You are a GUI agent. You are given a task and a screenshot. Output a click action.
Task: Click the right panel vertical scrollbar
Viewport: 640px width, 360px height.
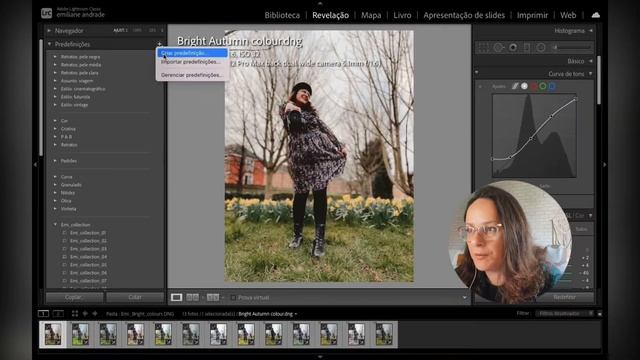tap(599, 80)
